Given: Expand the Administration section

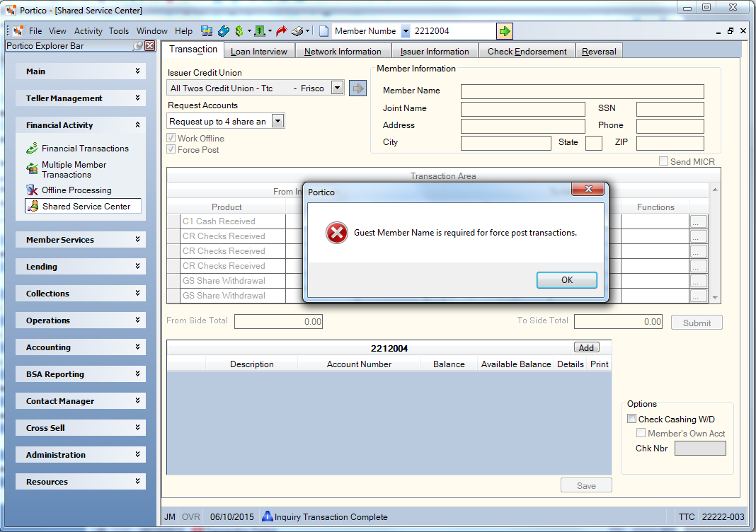Looking at the screenshot, I should pos(81,455).
